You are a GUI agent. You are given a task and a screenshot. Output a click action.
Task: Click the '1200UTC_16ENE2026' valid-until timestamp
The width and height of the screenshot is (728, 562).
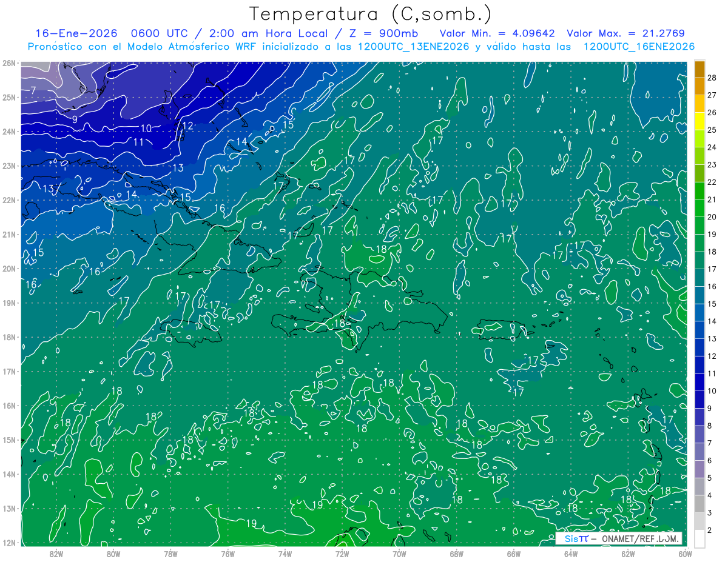pyautogui.click(x=639, y=47)
